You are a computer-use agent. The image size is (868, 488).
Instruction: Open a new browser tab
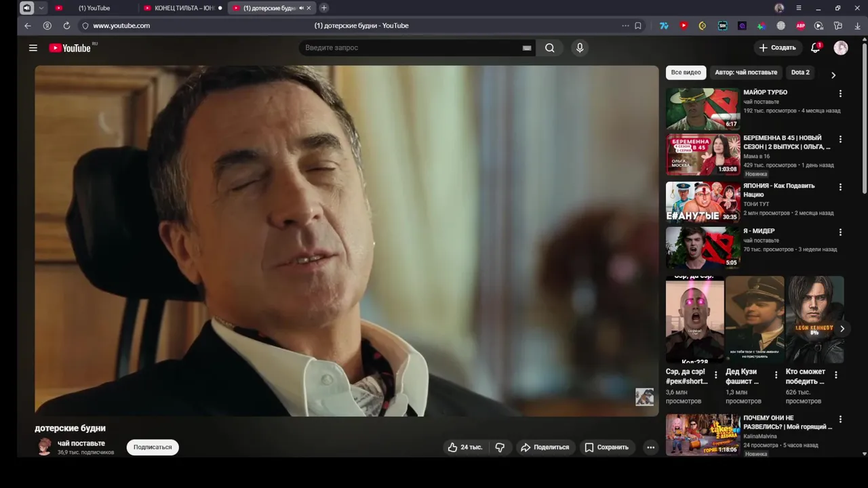324,8
